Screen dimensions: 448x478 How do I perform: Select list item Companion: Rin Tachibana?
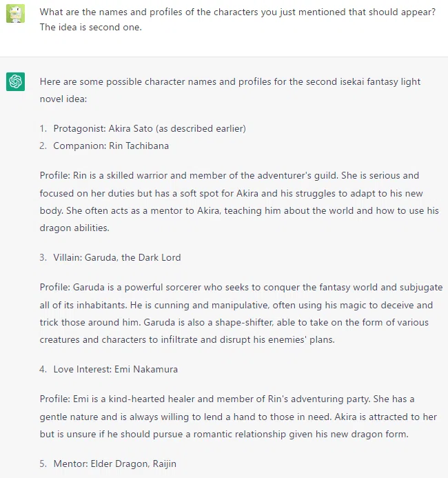111,146
